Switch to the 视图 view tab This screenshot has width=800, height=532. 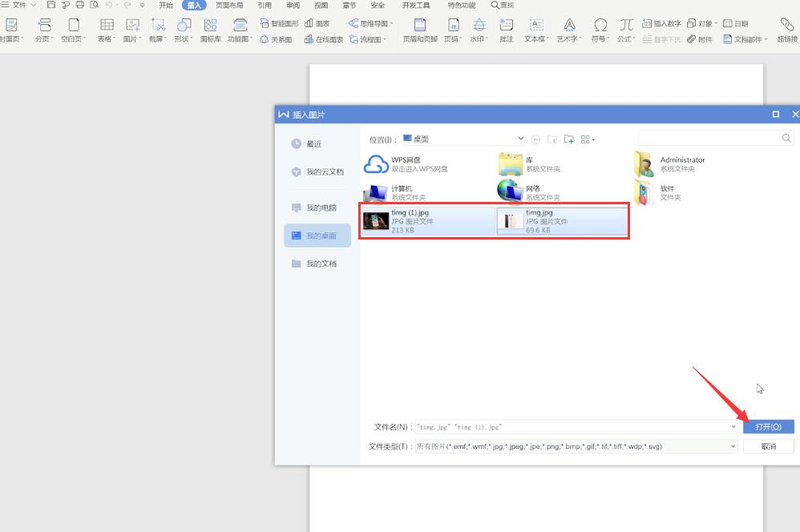321,5
